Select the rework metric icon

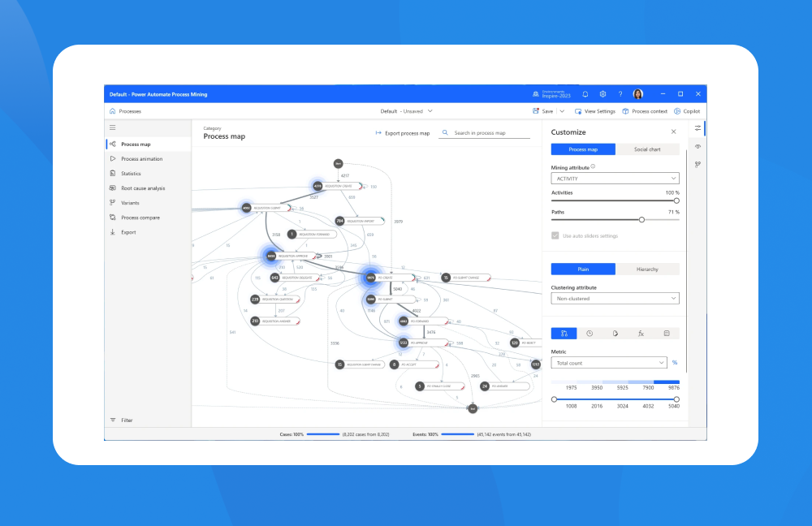(x=615, y=334)
